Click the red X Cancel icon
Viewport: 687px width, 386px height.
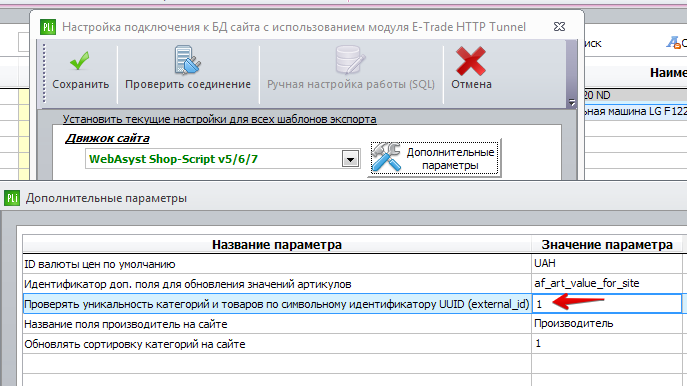(x=471, y=61)
